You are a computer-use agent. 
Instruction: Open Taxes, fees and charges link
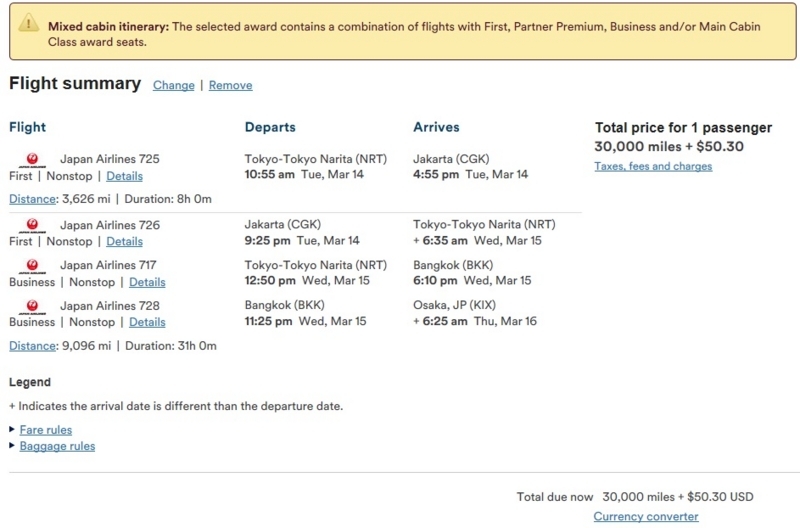tap(653, 166)
